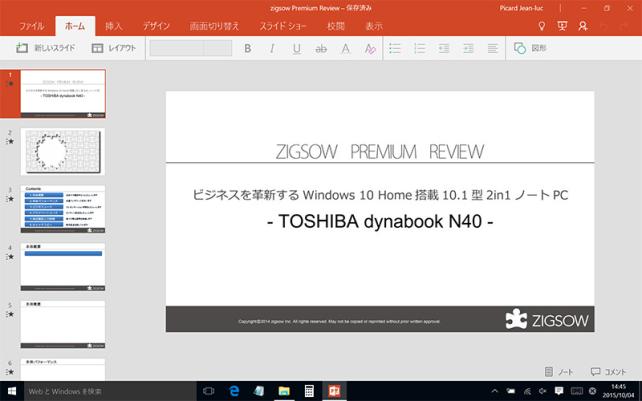Decrease the indent level
This screenshot has width=642, height=401.
pyautogui.click(x=444, y=48)
